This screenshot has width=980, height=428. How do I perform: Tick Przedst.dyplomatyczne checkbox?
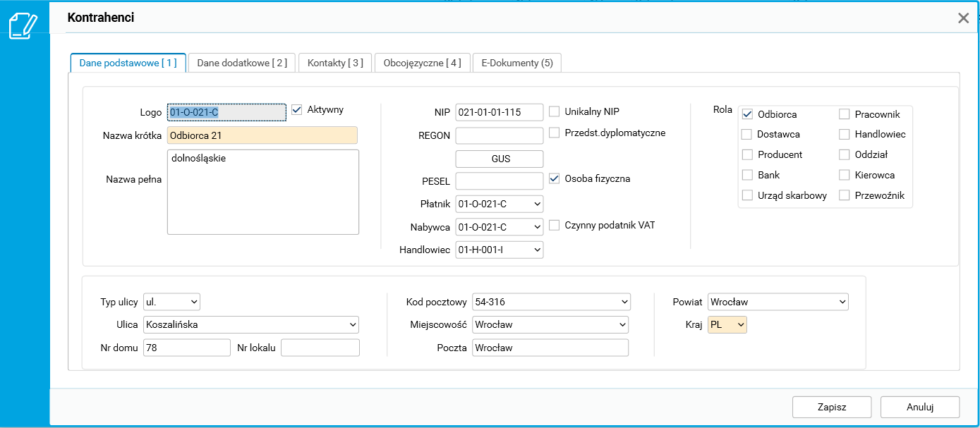[555, 133]
